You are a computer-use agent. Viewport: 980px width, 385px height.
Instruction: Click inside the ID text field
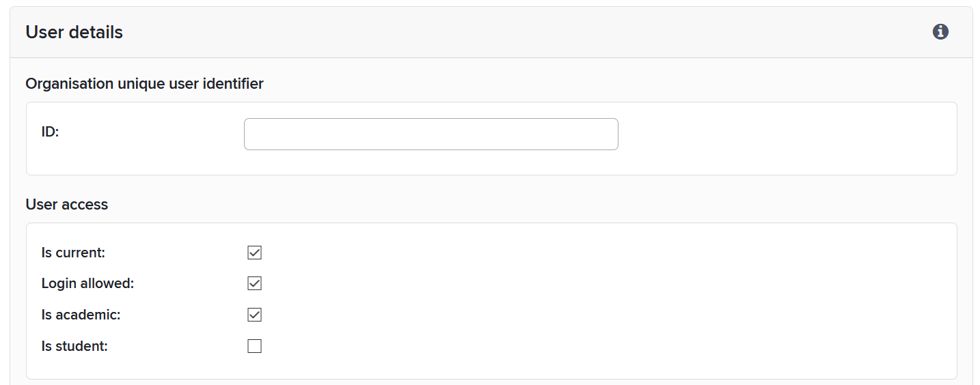click(431, 134)
